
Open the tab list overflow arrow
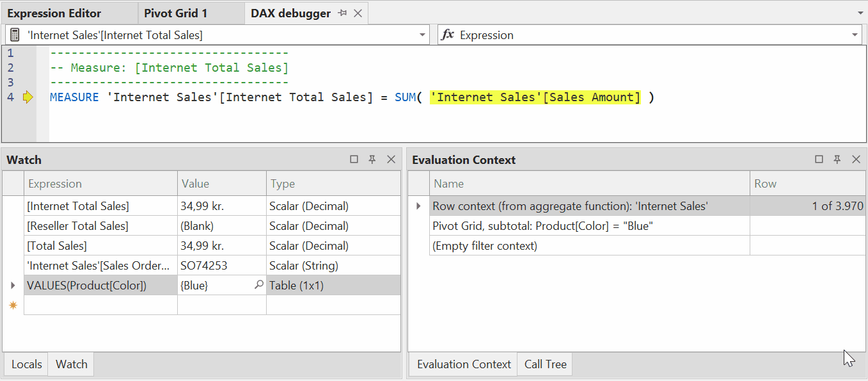860,13
